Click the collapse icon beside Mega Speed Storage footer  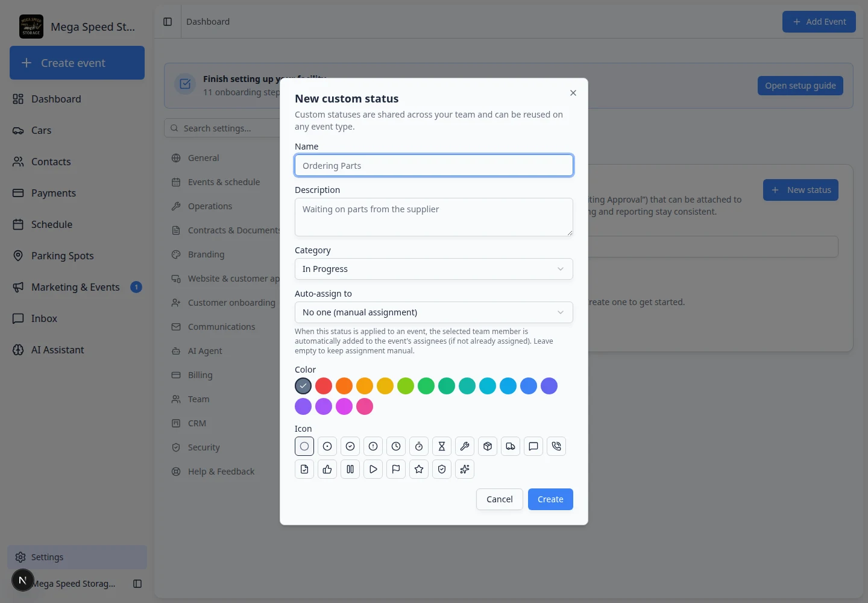click(137, 584)
